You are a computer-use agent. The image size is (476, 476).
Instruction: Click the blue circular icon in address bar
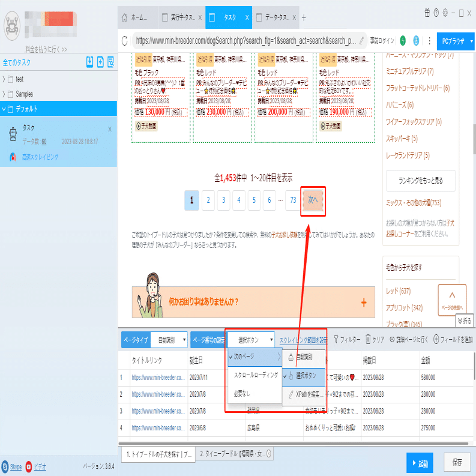(416, 40)
